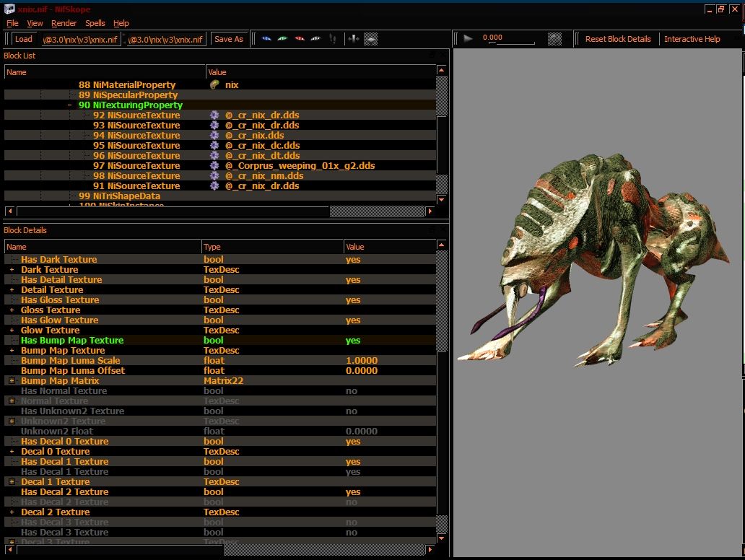Select the 89 NiSpecularProperty block
The height and width of the screenshot is (560, 745).
[128, 95]
